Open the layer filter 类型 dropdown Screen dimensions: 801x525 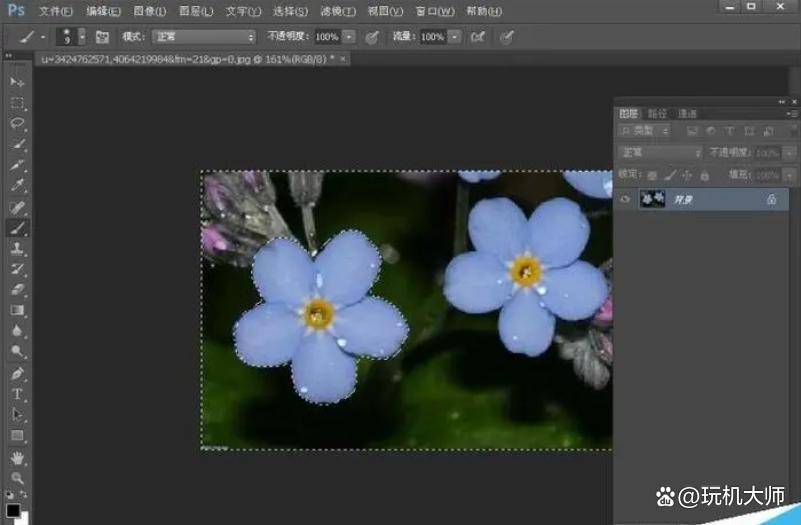pyautogui.click(x=644, y=131)
